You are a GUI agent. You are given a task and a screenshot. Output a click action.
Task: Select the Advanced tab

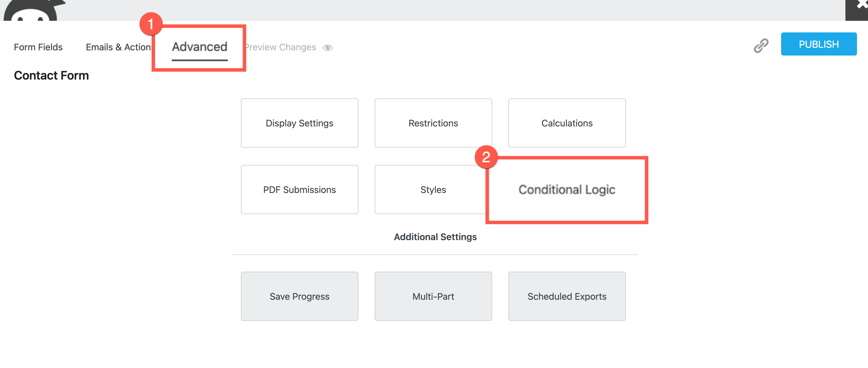tap(199, 47)
